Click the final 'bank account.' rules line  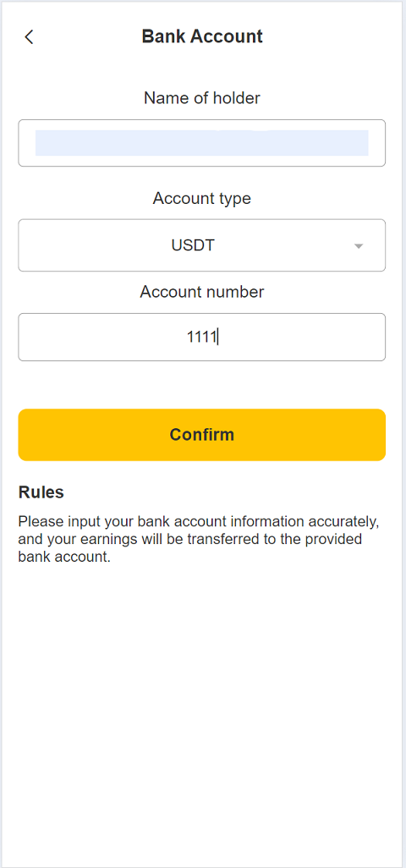pyautogui.click(x=65, y=557)
